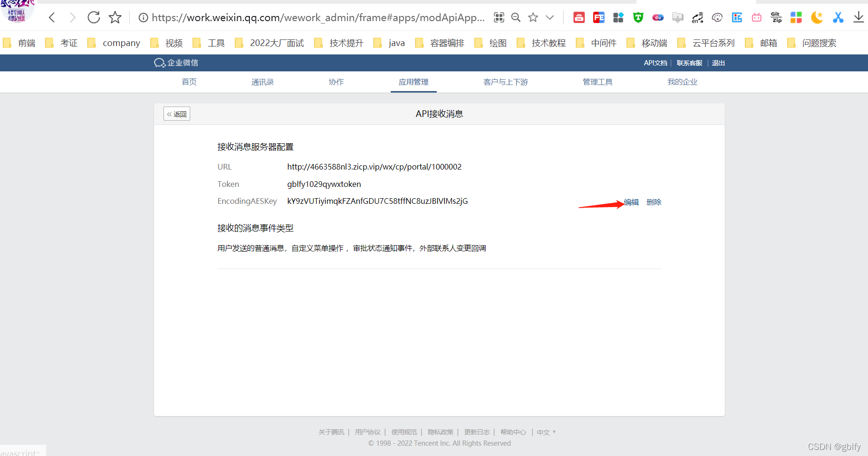Click the site info icon before the URL
The height and width of the screenshot is (456, 868).
click(143, 18)
